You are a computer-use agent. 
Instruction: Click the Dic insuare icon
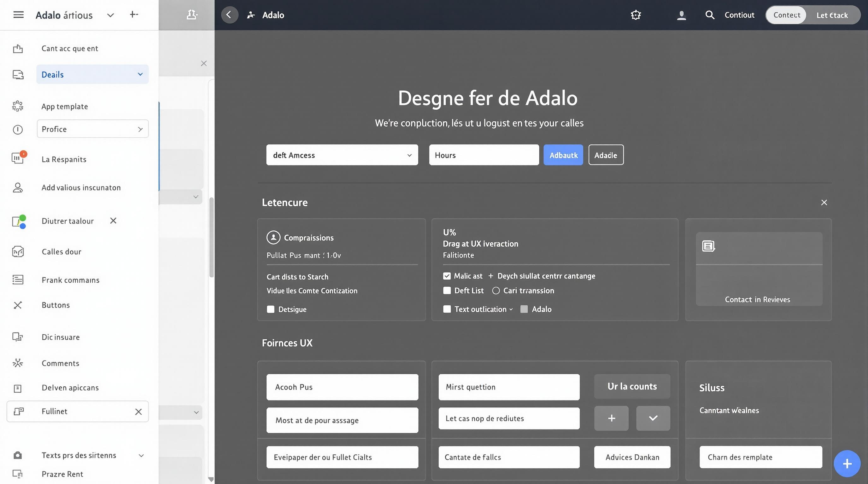[x=18, y=337]
